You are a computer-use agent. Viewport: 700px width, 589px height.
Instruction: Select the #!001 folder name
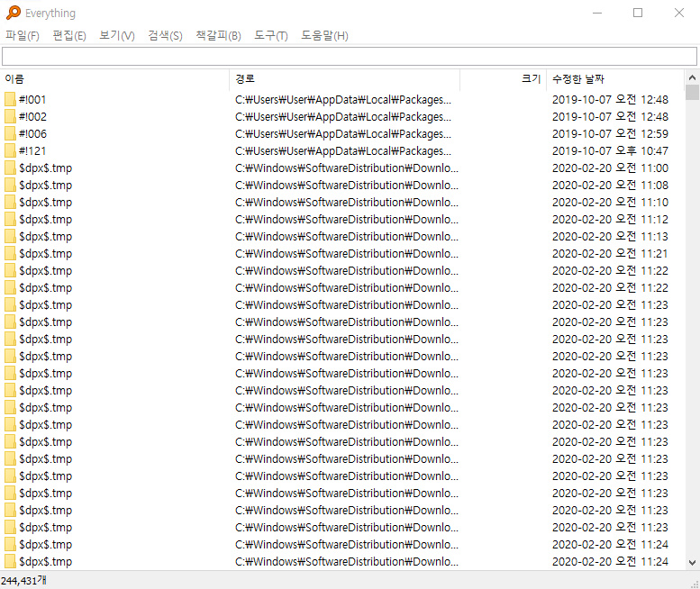[x=32, y=99]
